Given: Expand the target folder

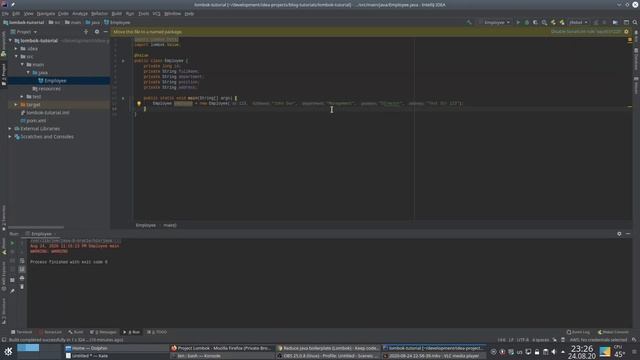Looking at the screenshot, I should tap(16, 104).
